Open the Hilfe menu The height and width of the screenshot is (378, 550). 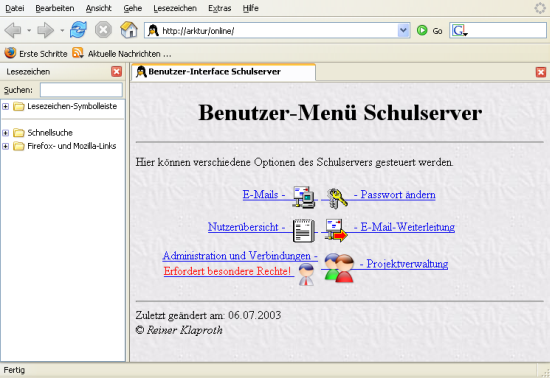[x=250, y=8]
